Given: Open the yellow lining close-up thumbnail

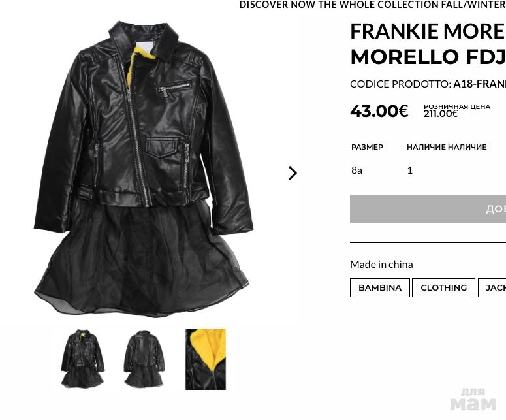Looking at the screenshot, I should [x=205, y=359].
